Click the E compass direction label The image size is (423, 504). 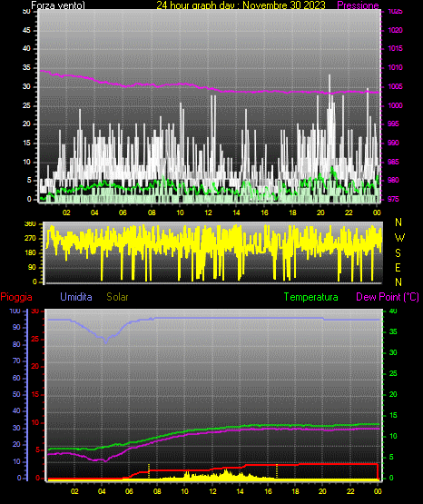coord(398,267)
